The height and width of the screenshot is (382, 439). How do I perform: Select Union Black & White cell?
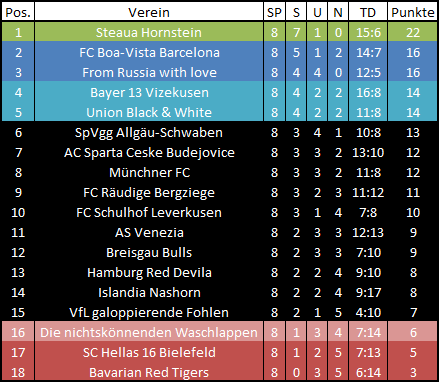149,112
